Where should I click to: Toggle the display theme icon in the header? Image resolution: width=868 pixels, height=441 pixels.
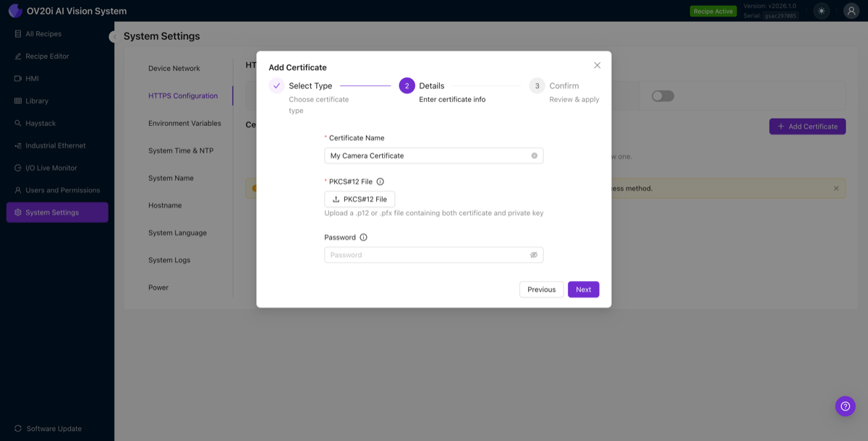821,11
